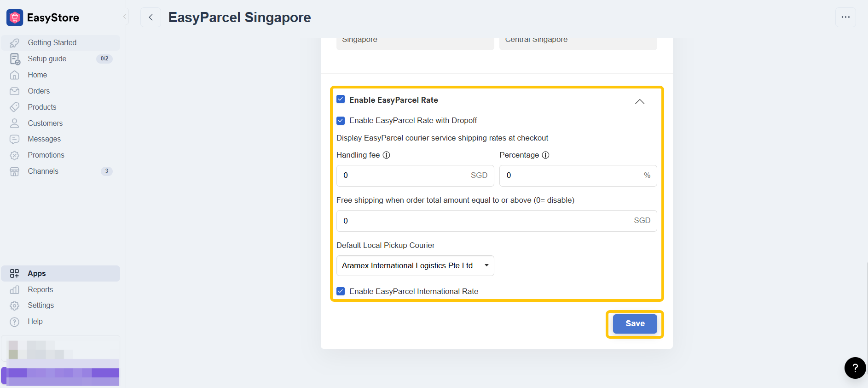The width and height of the screenshot is (868, 388).
Task: Click the Messages chat bubble icon
Action: (x=15, y=139)
